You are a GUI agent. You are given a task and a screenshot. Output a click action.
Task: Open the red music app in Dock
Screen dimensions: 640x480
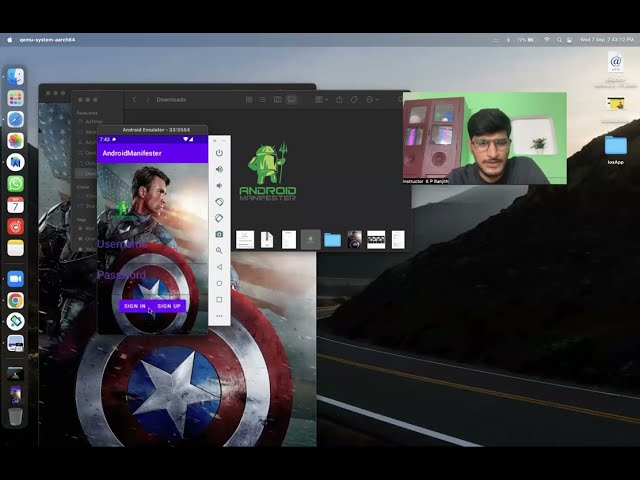[16, 227]
